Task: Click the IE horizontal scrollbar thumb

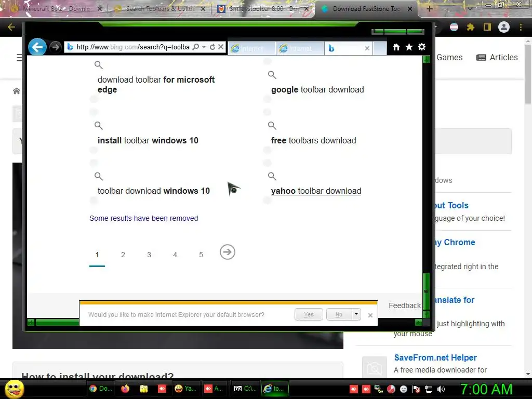Action: click(x=57, y=322)
